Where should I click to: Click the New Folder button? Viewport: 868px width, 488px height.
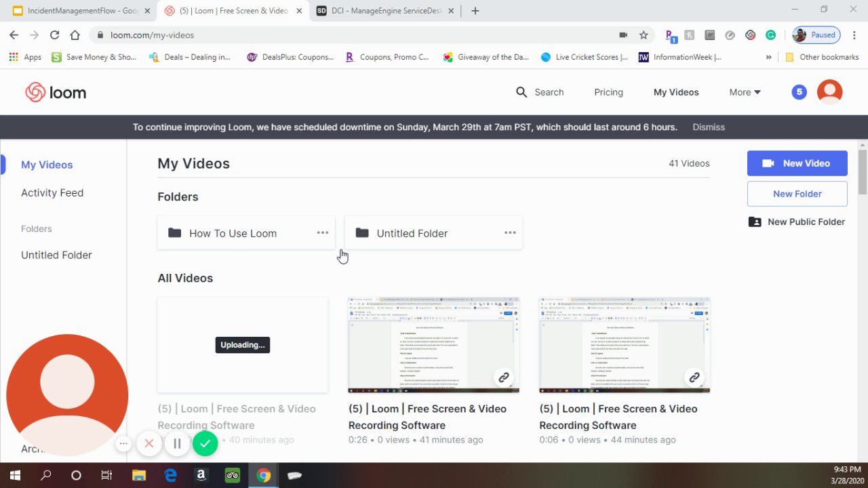click(797, 194)
